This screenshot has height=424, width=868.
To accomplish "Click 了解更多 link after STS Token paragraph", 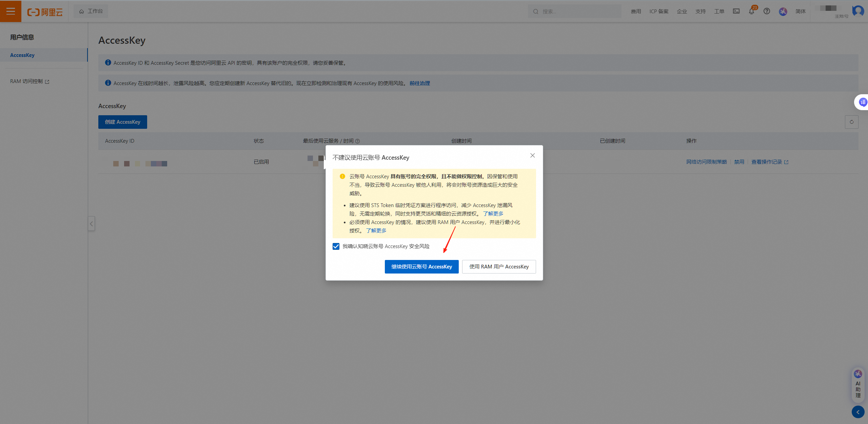I will [493, 214].
